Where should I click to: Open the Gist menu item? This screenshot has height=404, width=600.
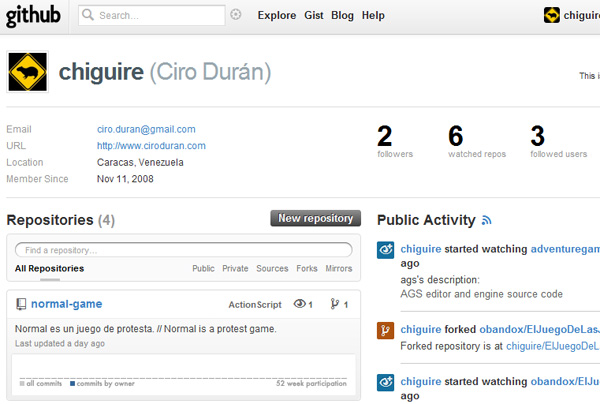click(x=314, y=15)
